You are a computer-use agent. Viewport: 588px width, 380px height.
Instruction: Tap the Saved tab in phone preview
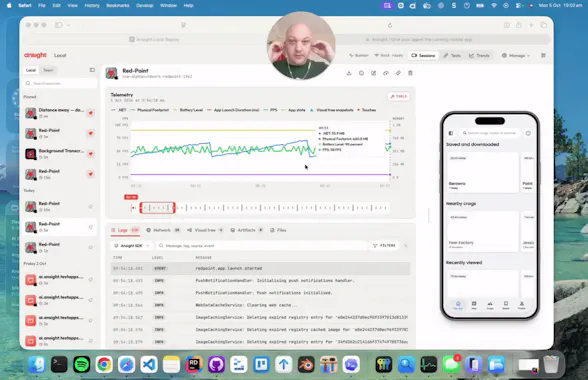click(x=506, y=305)
